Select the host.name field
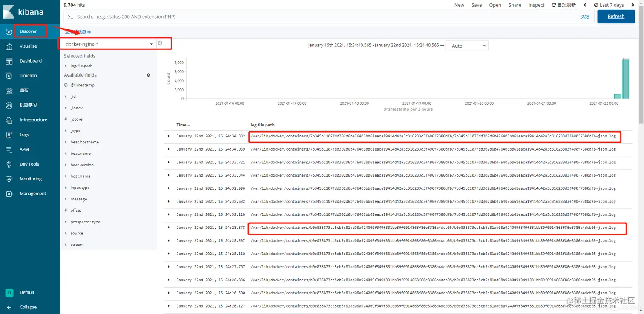Screen dimensions: 644x314 click(80, 177)
